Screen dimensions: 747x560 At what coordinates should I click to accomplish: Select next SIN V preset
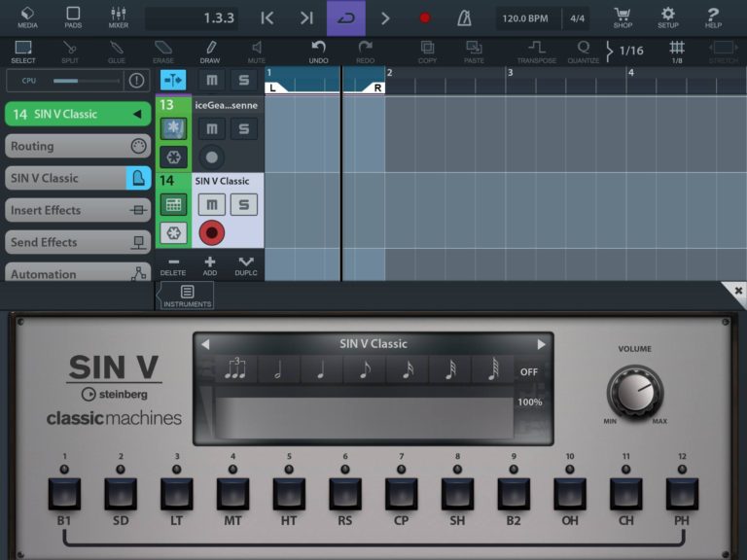click(x=541, y=344)
